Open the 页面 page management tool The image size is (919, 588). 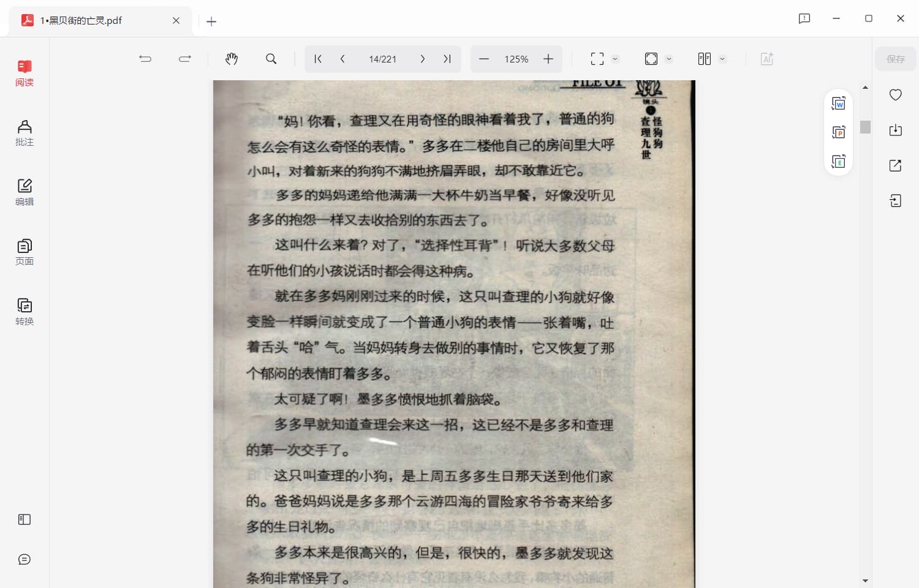point(25,252)
